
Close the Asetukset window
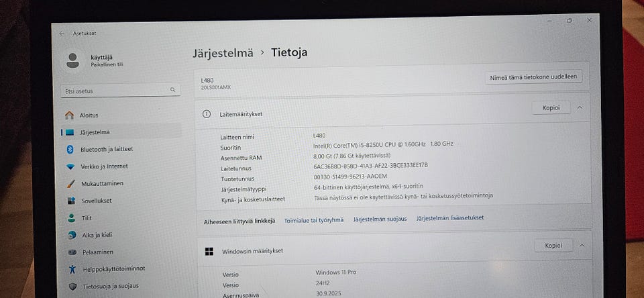[589, 20]
